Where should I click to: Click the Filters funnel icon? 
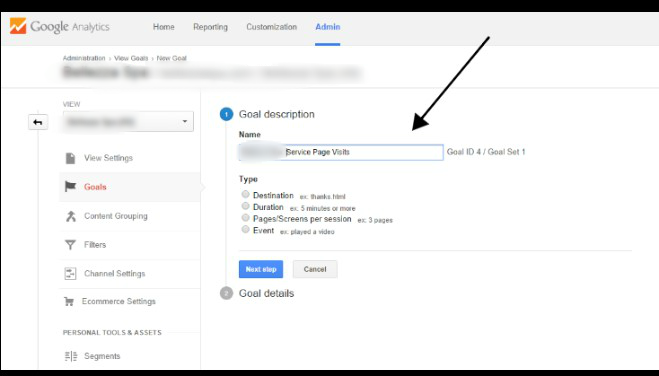pyautogui.click(x=70, y=245)
